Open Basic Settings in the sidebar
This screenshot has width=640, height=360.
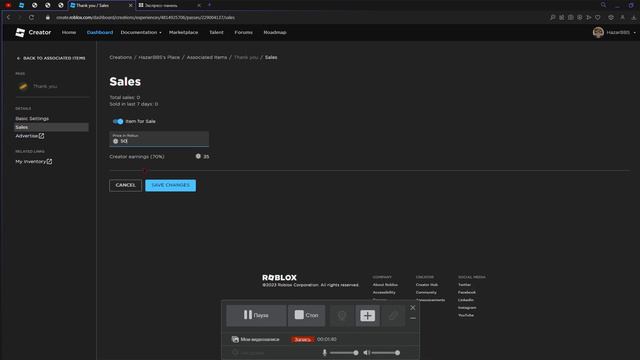[x=32, y=118]
